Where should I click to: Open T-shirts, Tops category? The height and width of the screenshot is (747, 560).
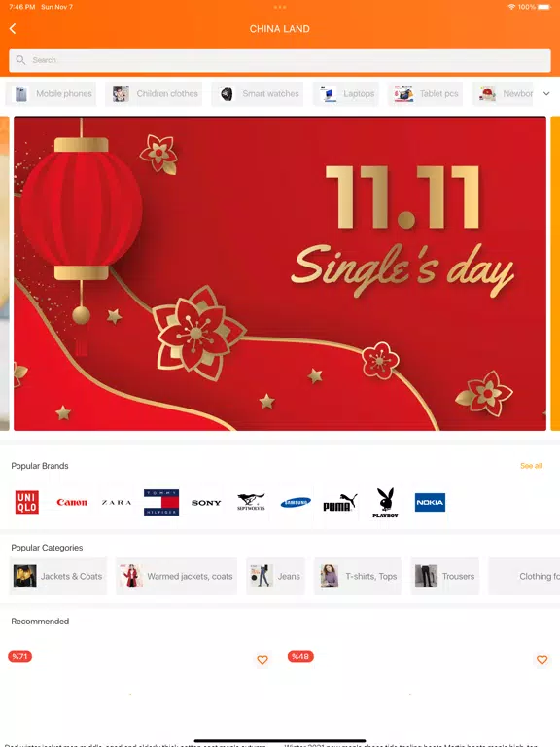point(358,576)
